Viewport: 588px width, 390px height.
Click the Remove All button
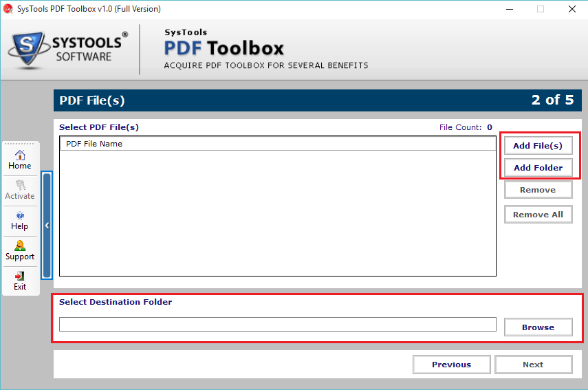(538, 215)
